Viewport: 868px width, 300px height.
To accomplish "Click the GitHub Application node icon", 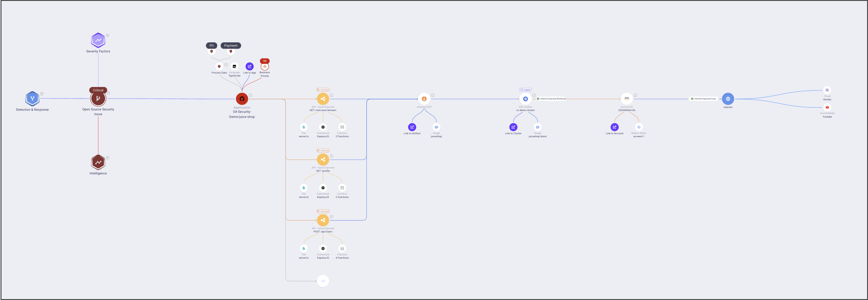I will [x=242, y=99].
